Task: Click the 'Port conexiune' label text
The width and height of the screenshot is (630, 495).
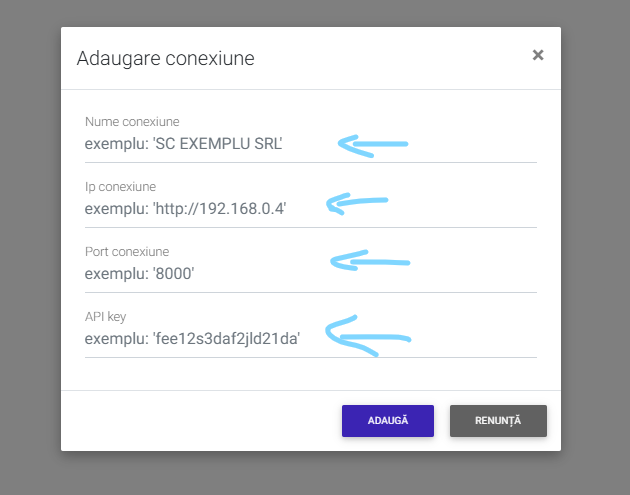Action: coord(126,252)
